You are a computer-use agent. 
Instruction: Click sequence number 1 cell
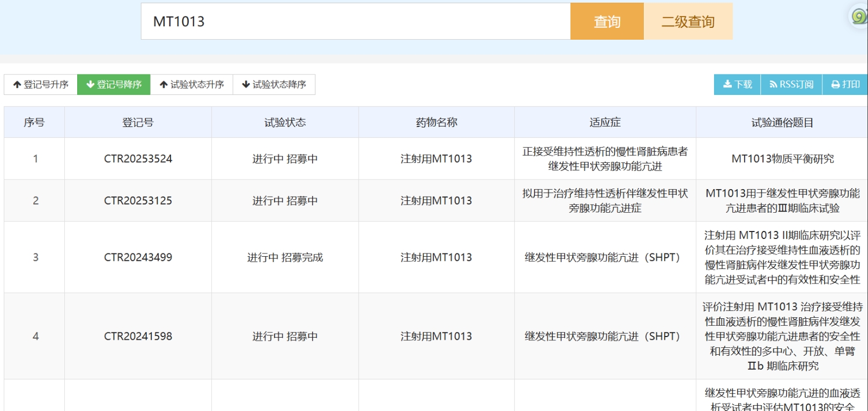[35, 159]
